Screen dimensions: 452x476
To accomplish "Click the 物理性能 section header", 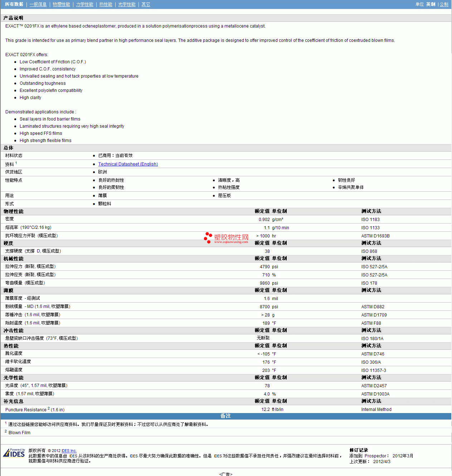I will [14, 211].
